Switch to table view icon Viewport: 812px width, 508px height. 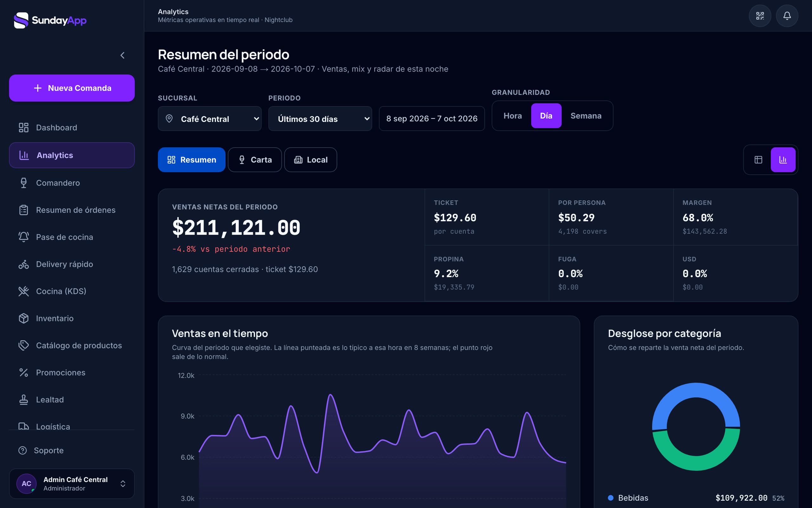tap(758, 160)
